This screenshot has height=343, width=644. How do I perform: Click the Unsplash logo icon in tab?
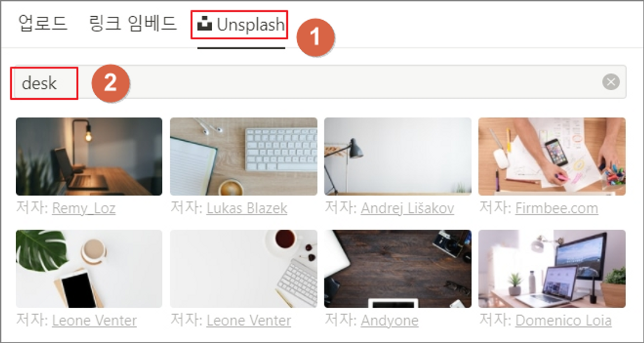(204, 24)
